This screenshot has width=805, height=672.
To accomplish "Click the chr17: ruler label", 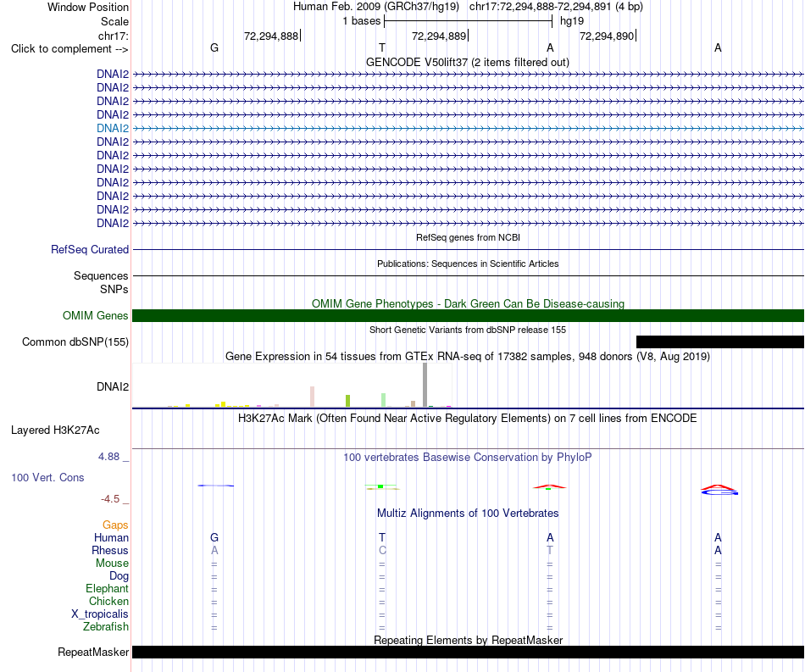I will 114,36.
